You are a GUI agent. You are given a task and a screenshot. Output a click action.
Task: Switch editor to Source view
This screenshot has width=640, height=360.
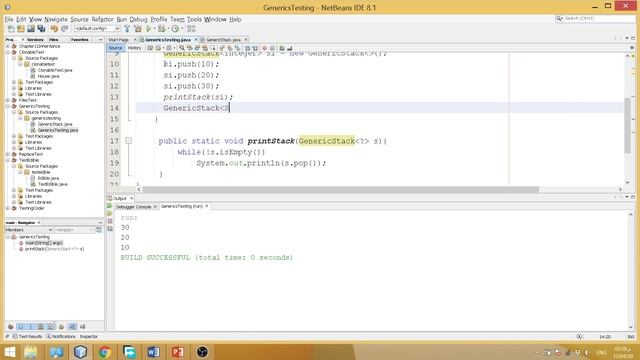[x=115, y=48]
